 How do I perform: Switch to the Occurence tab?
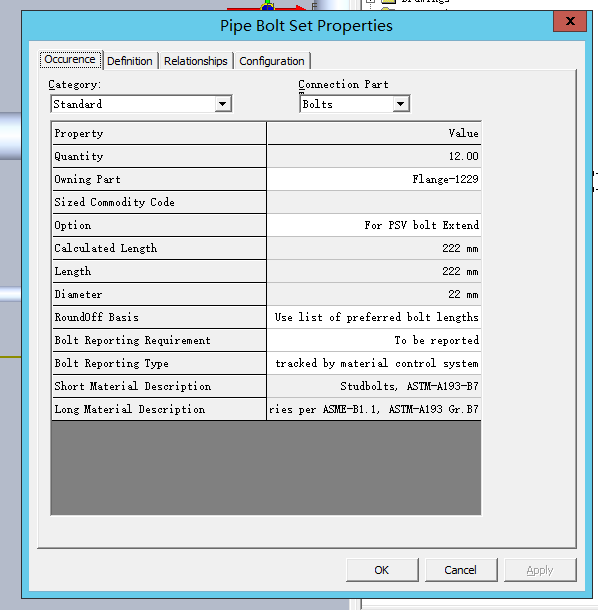coord(70,60)
